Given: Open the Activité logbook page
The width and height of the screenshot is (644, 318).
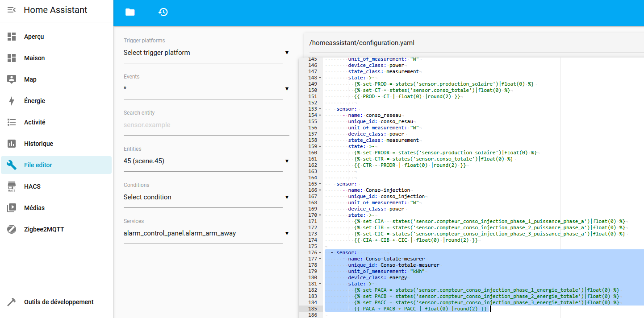Looking at the screenshot, I should click(x=35, y=122).
